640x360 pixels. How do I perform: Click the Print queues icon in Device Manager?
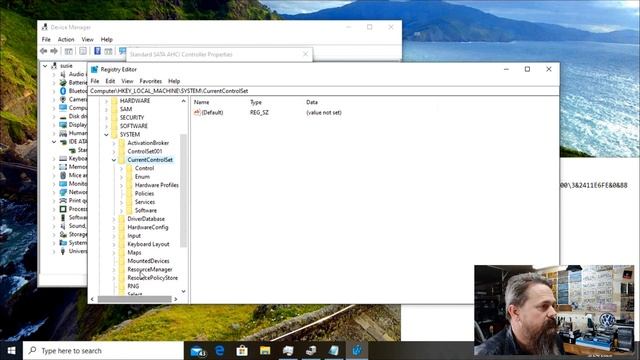pyautogui.click(x=63, y=200)
